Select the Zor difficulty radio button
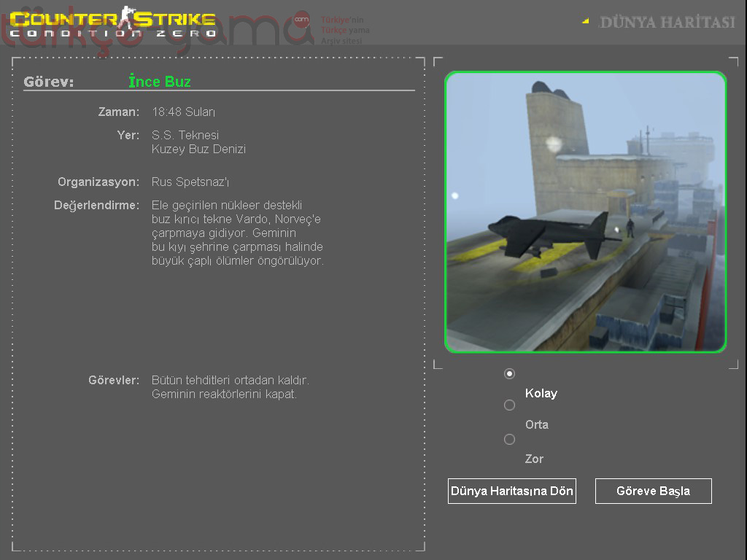This screenshot has width=747, height=560. [509, 439]
